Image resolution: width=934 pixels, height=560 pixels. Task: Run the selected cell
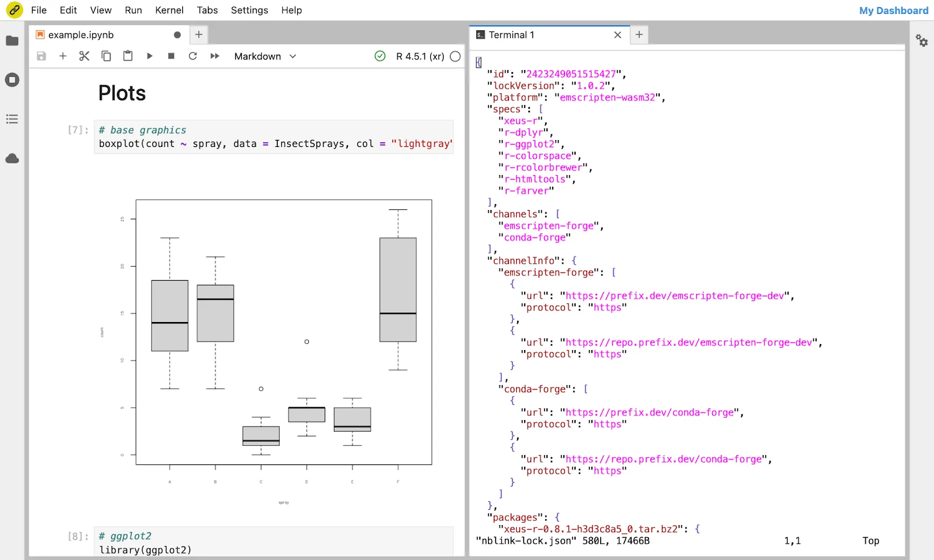pos(149,56)
